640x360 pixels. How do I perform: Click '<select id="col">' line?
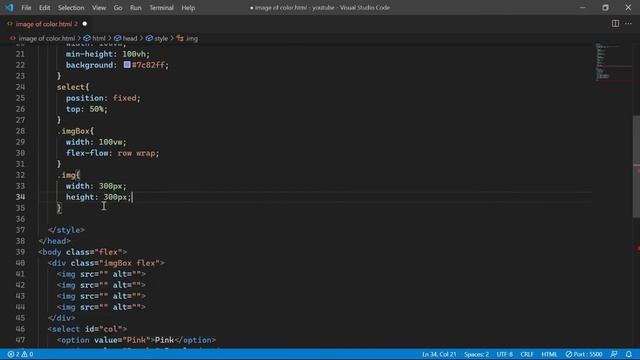click(87, 329)
